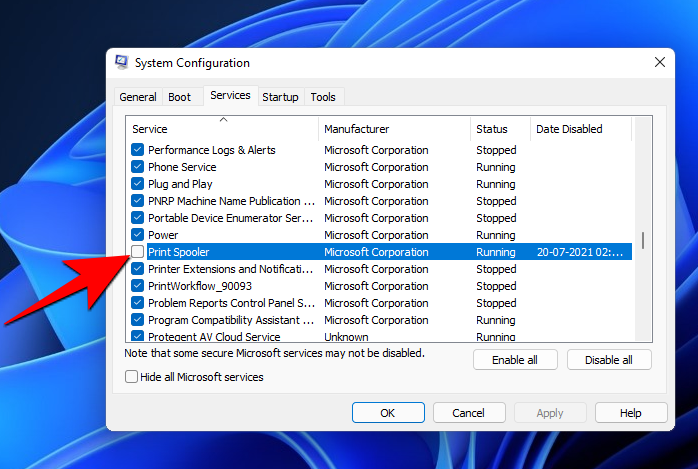Sort by the Service column header
698x469 pixels.
(222, 129)
